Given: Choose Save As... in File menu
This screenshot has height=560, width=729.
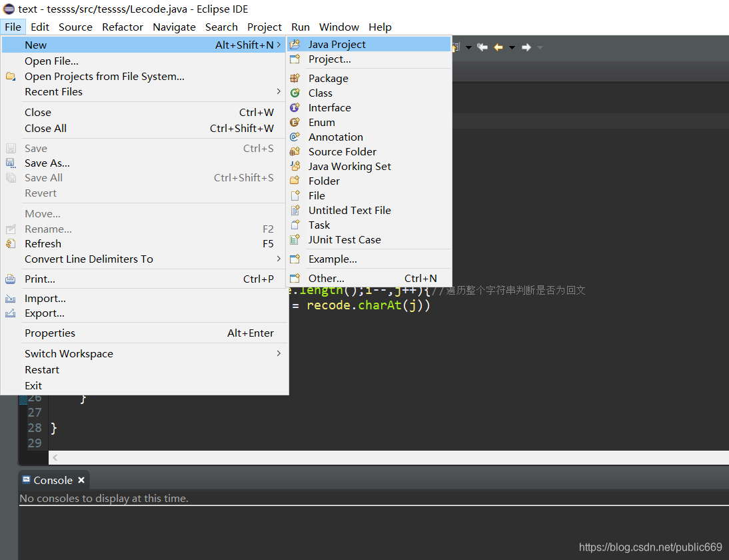Looking at the screenshot, I should (144, 163).
